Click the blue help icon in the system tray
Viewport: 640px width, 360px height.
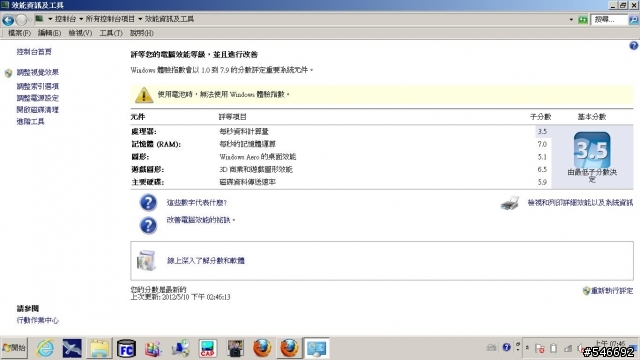click(507, 347)
